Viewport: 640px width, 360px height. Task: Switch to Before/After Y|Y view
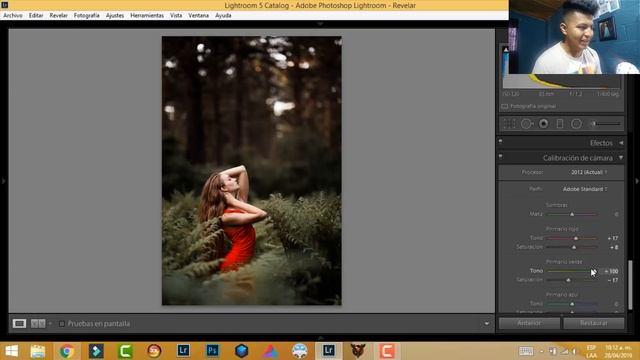coord(38,324)
